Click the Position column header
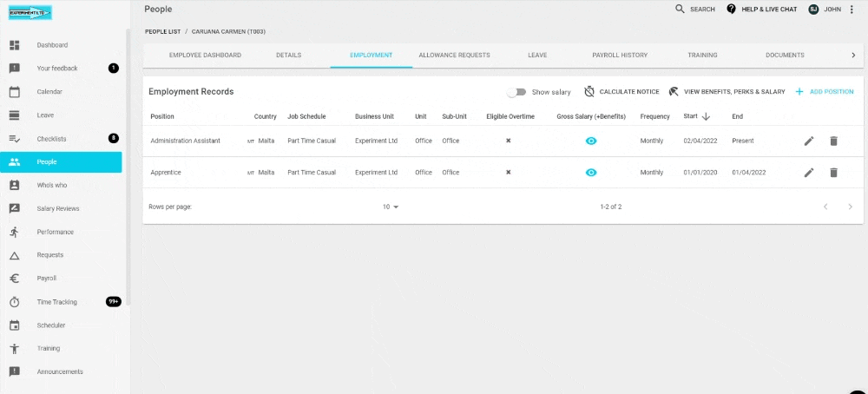 pyautogui.click(x=162, y=117)
